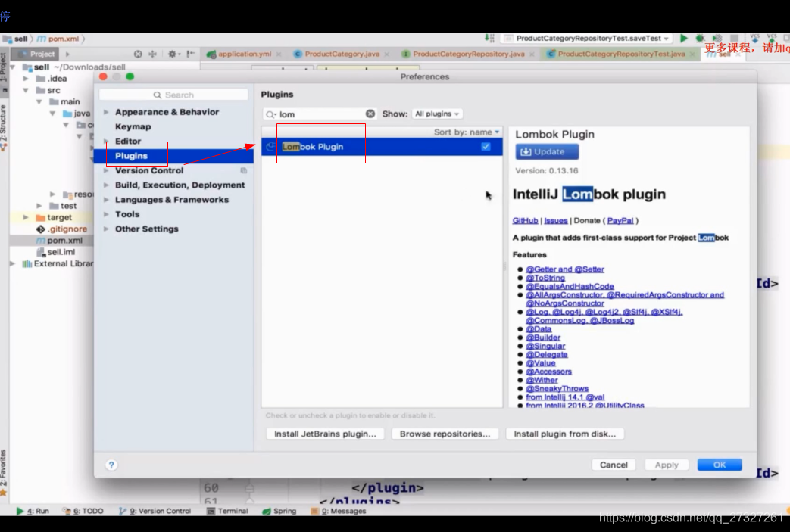Expand Other Settings group
The image size is (790, 532).
coord(106,229)
